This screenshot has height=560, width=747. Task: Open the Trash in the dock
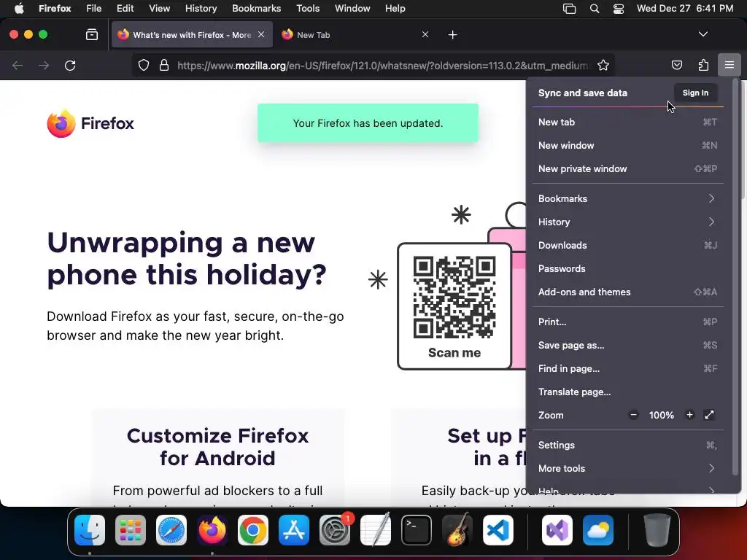(657, 530)
